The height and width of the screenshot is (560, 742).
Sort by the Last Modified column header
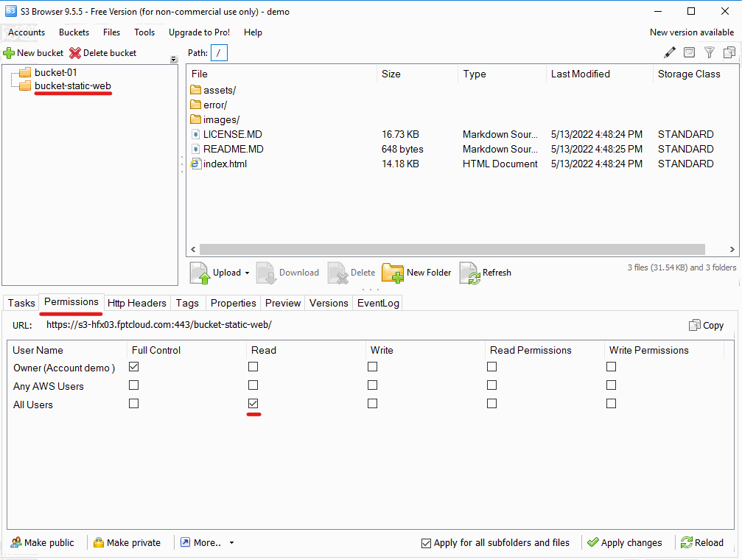(x=599, y=74)
